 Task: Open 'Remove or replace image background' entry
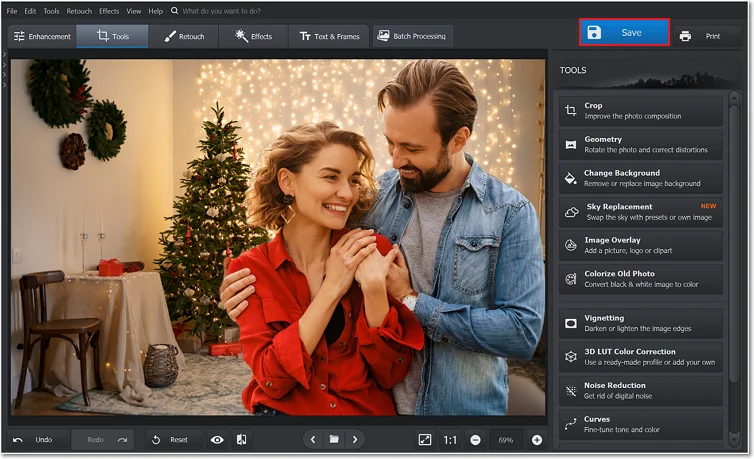coord(641,178)
